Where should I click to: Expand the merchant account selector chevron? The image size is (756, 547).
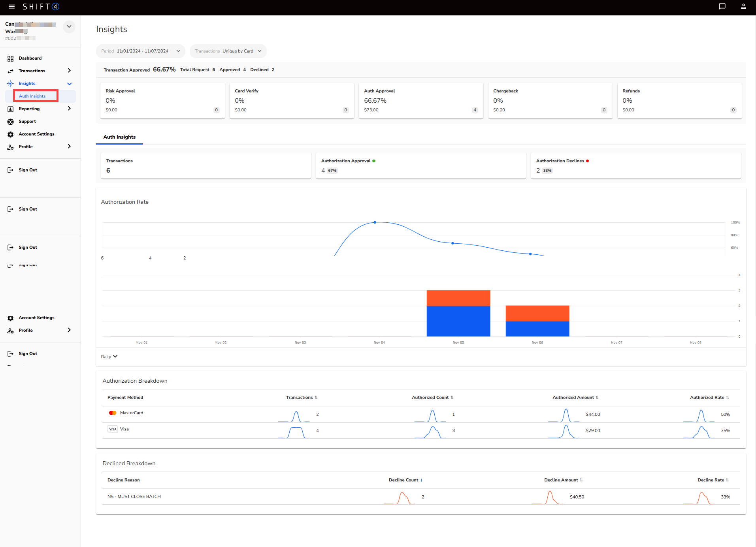(69, 27)
